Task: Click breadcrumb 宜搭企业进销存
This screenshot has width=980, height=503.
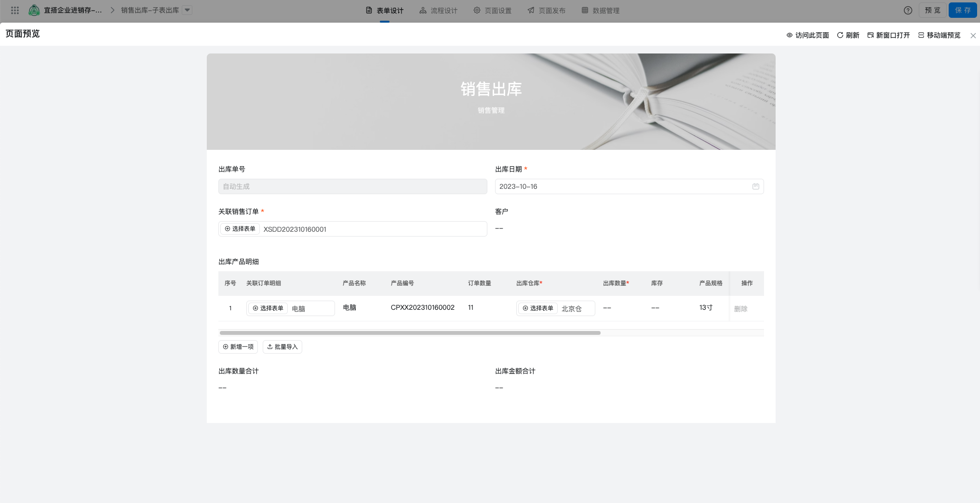Action: click(72, 10)
